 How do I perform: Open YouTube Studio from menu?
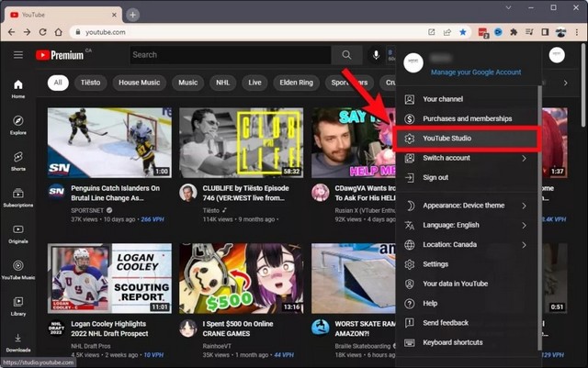pos(467,139)
